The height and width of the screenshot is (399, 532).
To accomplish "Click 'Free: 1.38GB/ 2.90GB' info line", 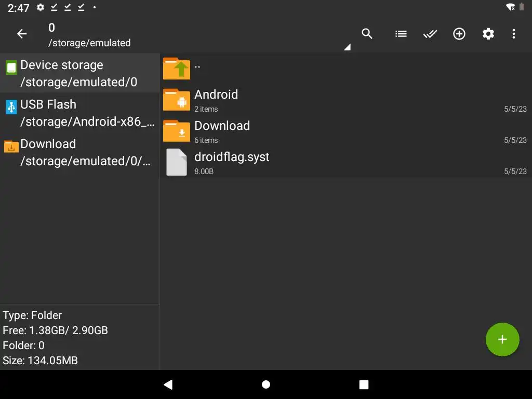I will pyautogui.click(x=55, y=330).
